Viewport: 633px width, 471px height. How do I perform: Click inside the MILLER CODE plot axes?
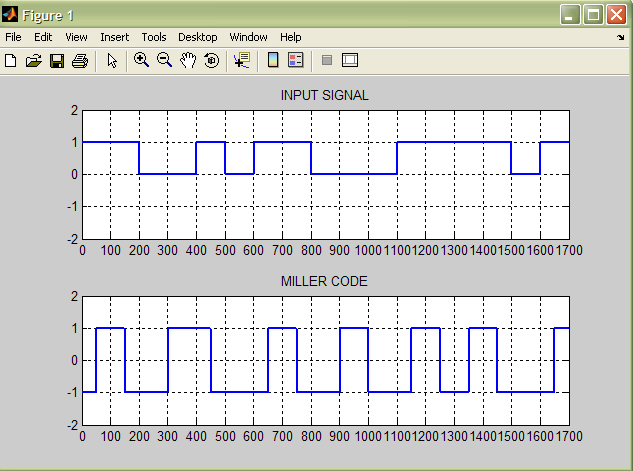[326, 360]
